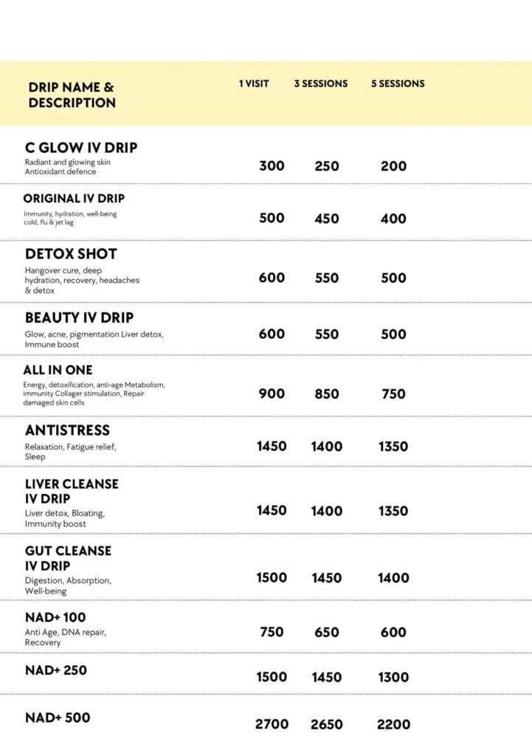
Task: Click the ANTISTRESS drip heading
Action: click(67, 430)
